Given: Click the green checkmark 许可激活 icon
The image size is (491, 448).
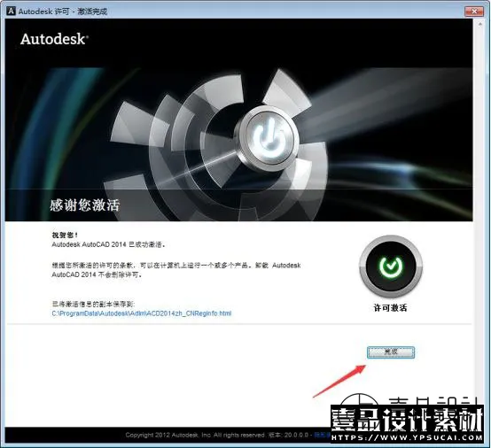Looking at the screenshot, I should [391, 266].
